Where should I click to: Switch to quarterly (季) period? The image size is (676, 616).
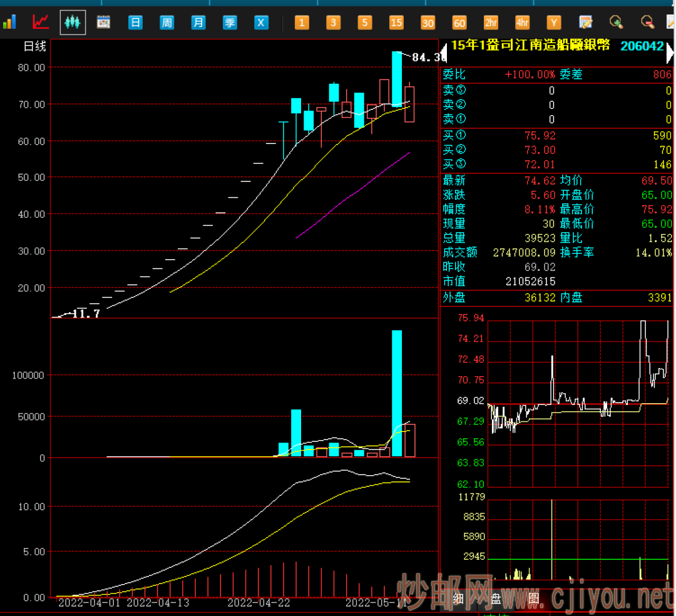click(x=230, y=23)
